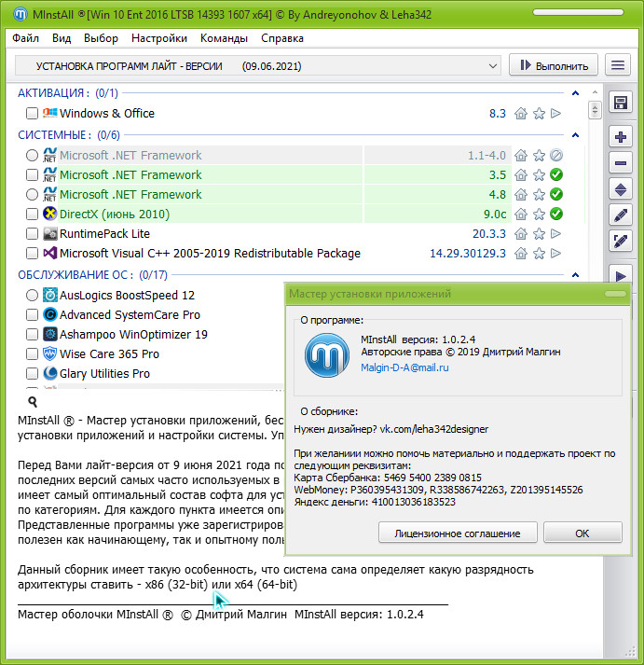This screenshot has width=644, height=665.
Task: Tick the DirectX (июнь 2010) checkbox
Action: [33, 215]
